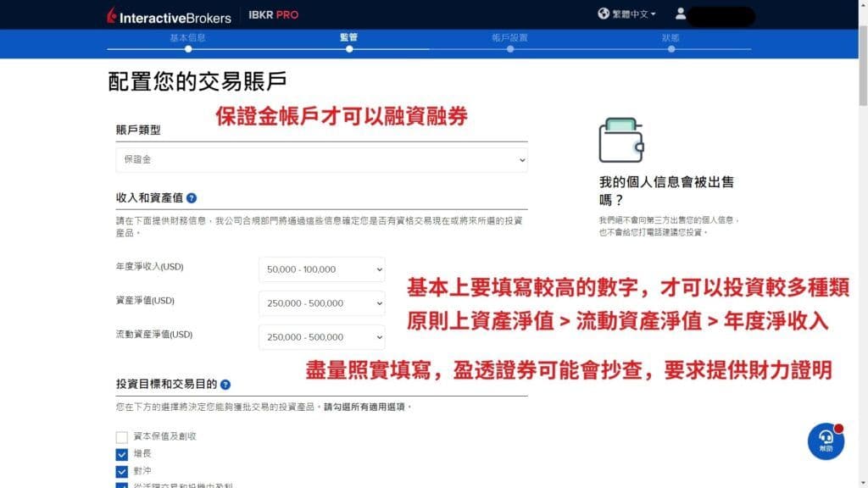Click the 監管 step progress dot

click(349, 48)
